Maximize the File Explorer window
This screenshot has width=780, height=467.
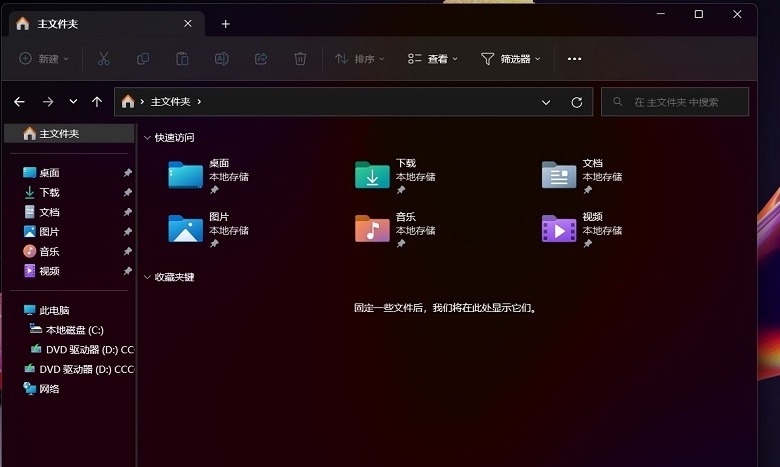[x=698, y=14]
